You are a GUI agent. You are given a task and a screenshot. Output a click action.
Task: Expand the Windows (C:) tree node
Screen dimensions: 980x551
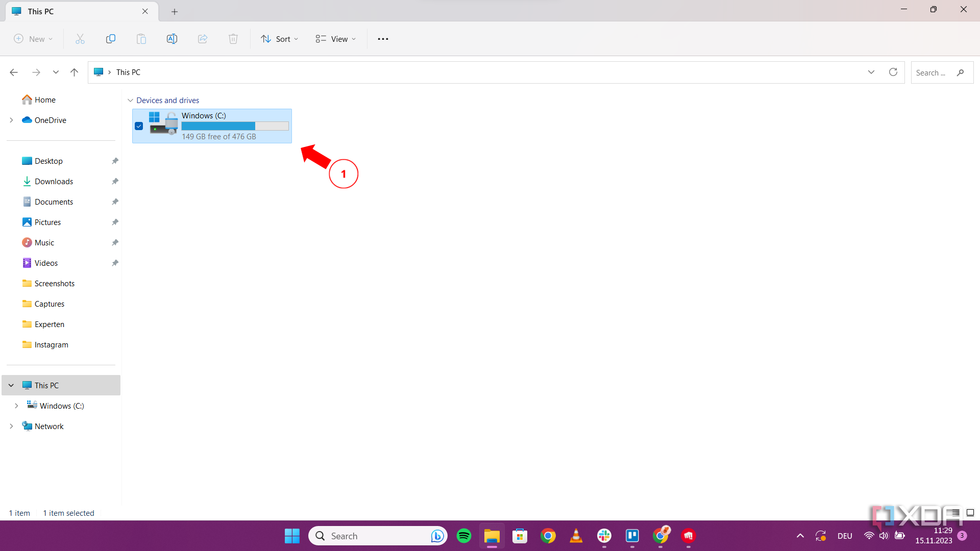click(x=16, y=406)
